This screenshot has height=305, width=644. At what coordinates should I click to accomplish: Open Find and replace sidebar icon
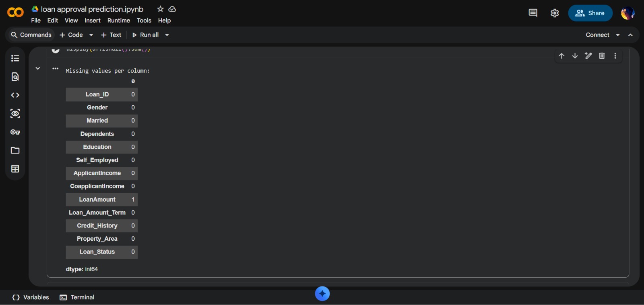click(x=15, y=77)
